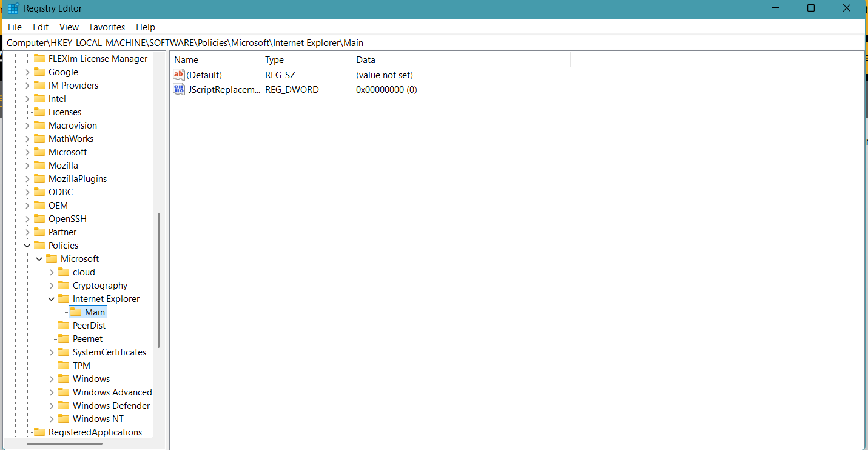The width and height of the screenshot is (868, 450).
Task: Expand the IM Providers key
Action: pyautogui.click(x=27, y=86)
